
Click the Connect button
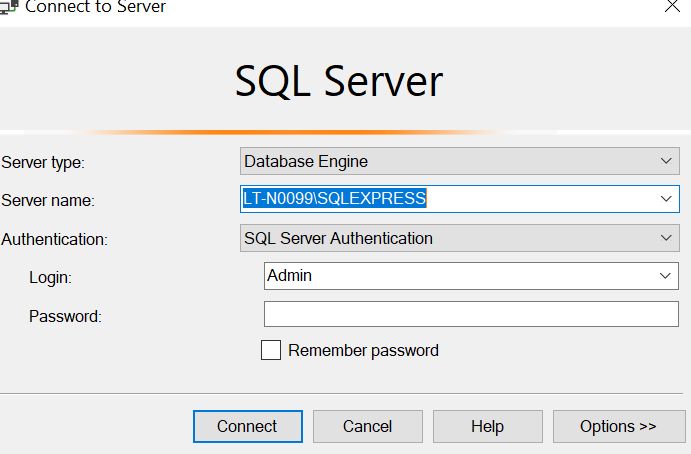(x=248, y=426)
